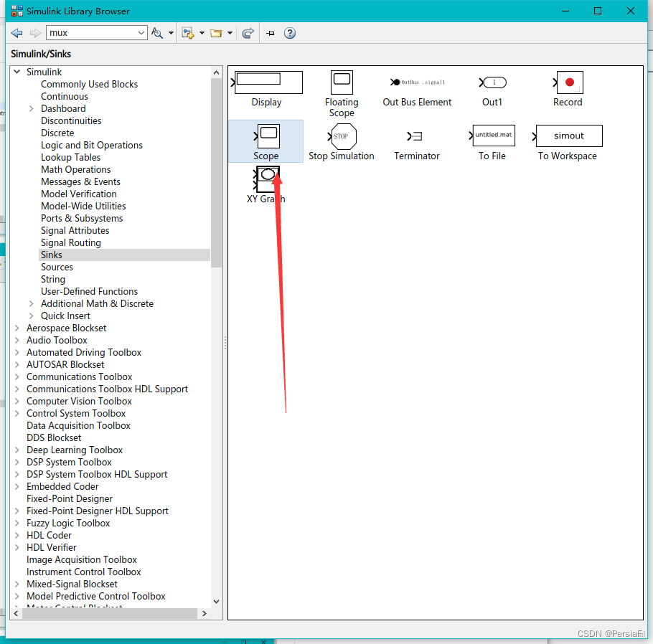653x644 pixels.
Task: Expand Additional Math & Discrete node
Action: click(x=32, y=303)
